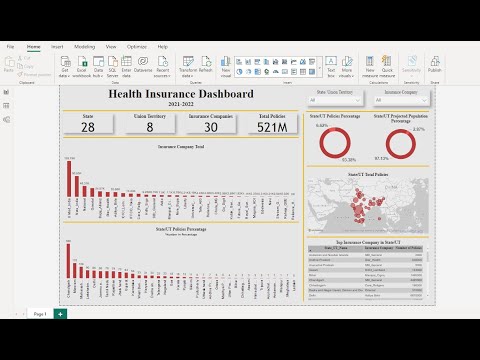
Task: Click Insurance Company Total chart title
Action: tap(181, 147)
